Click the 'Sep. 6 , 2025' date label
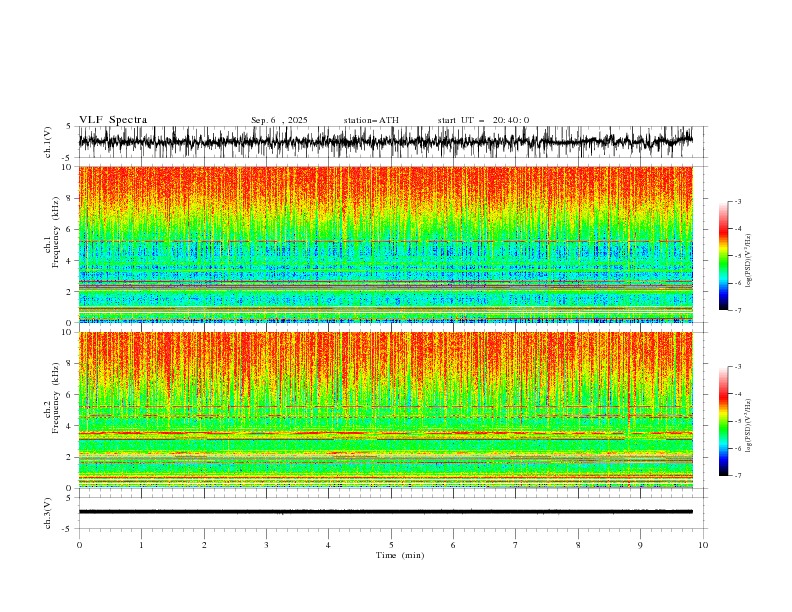The width and height of the screenshot is (792, 612). pyautogui.click(x=279, y=120)
